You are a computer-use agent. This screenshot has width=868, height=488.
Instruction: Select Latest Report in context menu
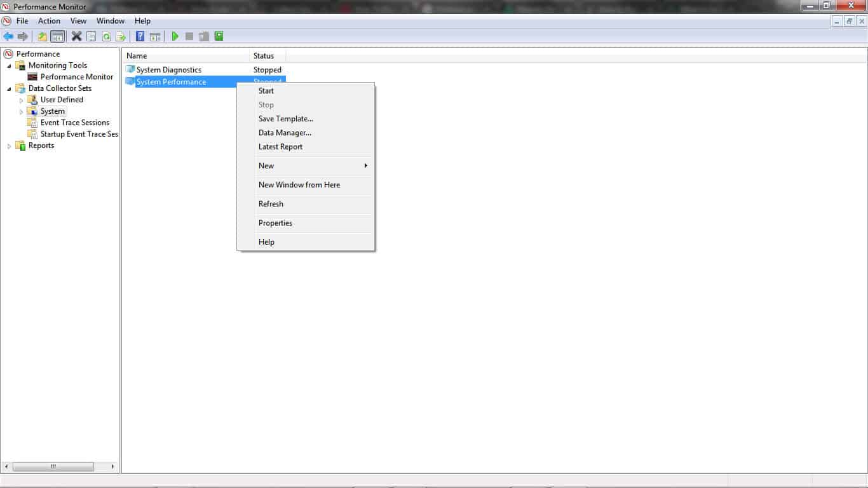[280, 147]
